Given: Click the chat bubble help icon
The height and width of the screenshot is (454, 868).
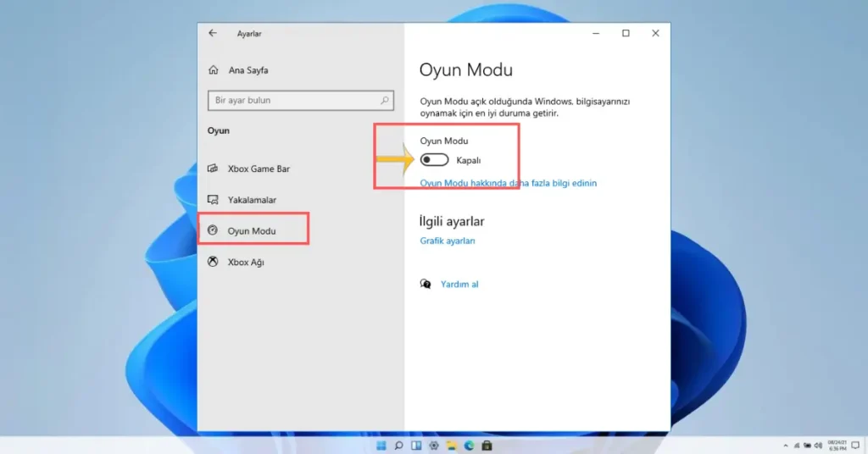Looking at the screenshot, I should point(426,285).
